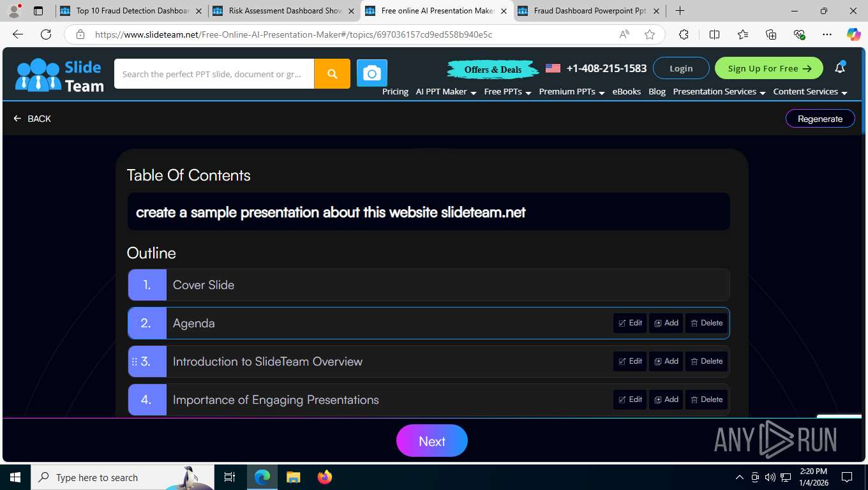Screen dimensions: 868x490
Task: Go back with Edge back arrow
Action: [x=18, y=34]
